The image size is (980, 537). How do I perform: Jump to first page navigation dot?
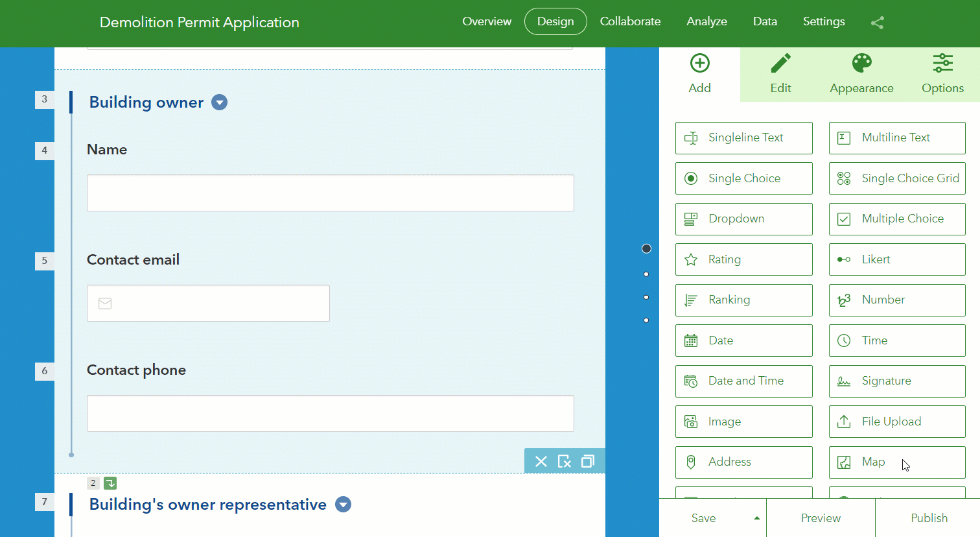point(646,248)
